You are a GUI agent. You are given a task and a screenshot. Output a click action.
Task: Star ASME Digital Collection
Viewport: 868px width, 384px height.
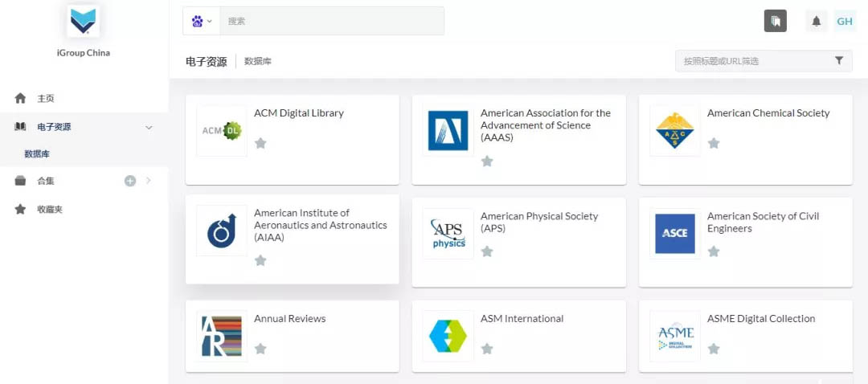pyautogui.click(x=714, y=349)
